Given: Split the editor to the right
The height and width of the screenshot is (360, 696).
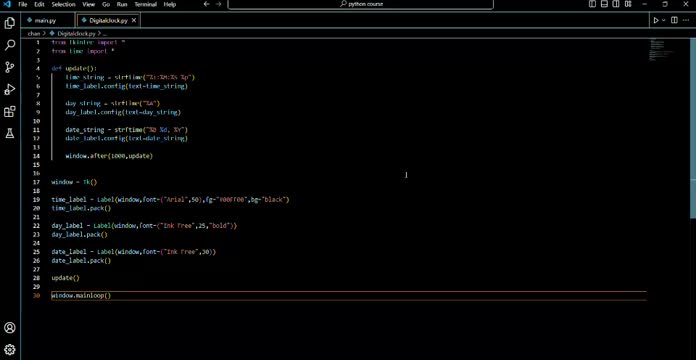Looking at the screenshot, I should point(674,20).
